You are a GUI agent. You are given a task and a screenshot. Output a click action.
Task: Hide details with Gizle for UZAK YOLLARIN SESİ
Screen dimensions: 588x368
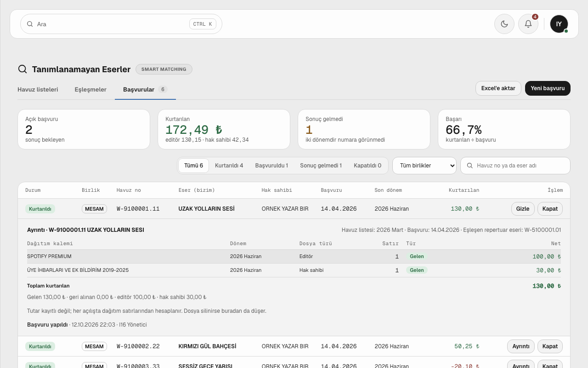(x=523, y=209)
